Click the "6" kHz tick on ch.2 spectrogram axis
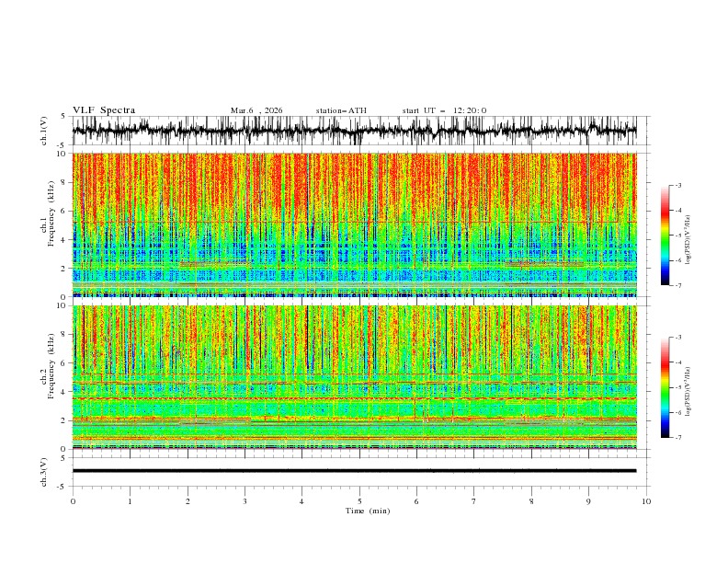The width and height of the screenshot is (728, 563). [x=65, y=363]
